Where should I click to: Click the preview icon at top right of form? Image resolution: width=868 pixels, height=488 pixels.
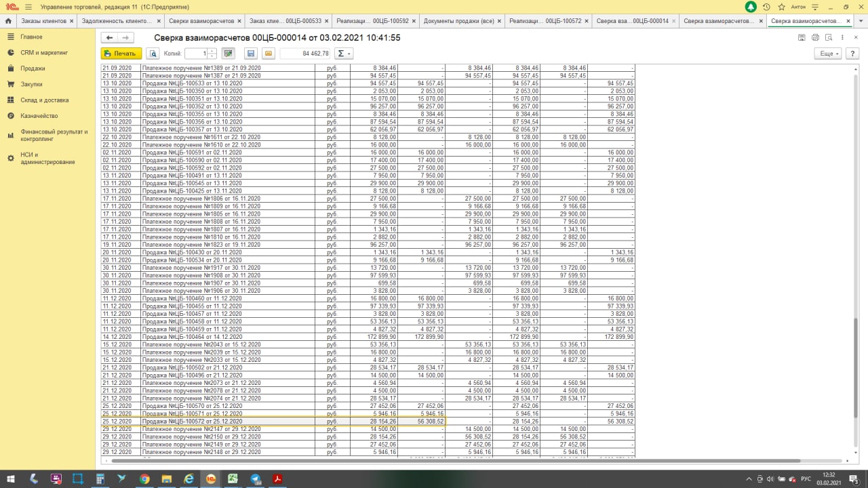(x=829, y=38)
